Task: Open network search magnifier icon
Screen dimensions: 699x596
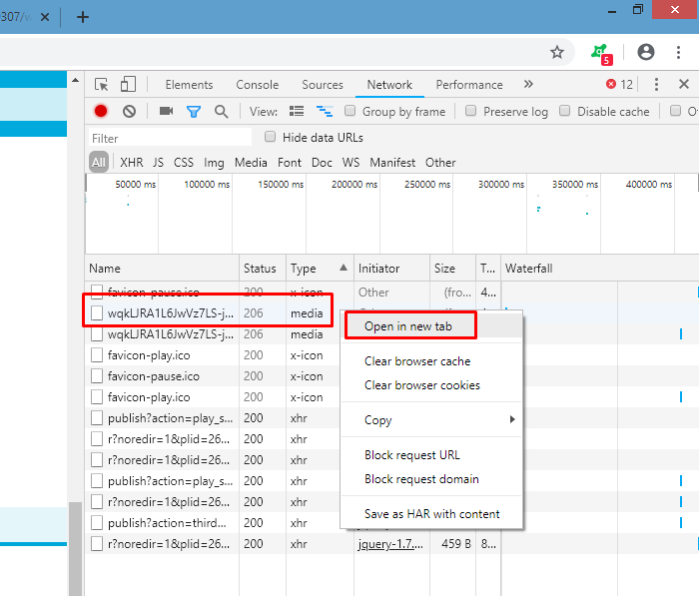Action: 222,111
